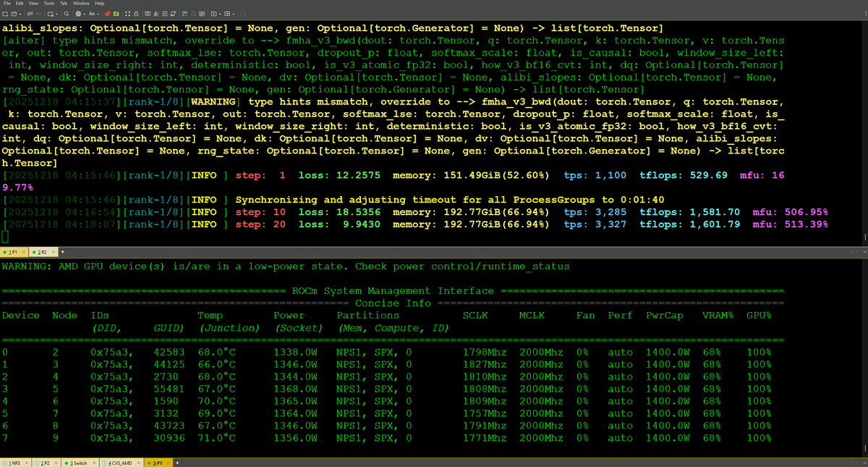The height and width of the screenshot is (467, 868).
Task: Click the green folder icon
Action: coord(116,14)
